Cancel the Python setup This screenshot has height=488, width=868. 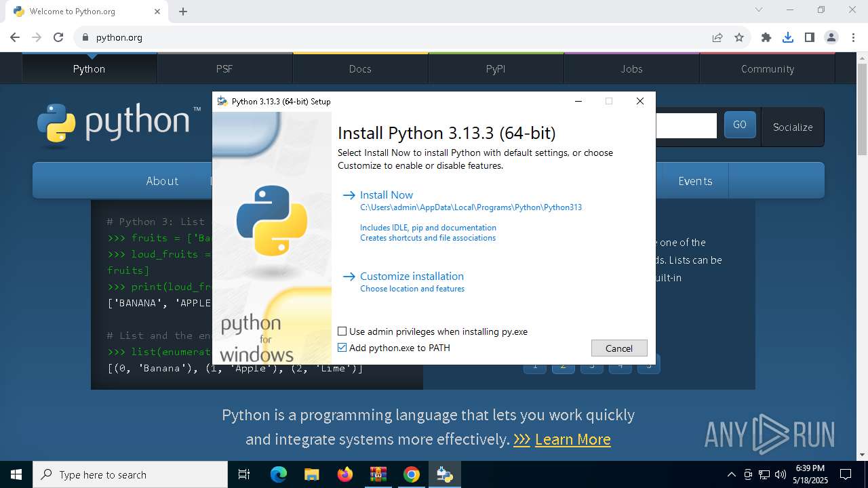point(619,348)
